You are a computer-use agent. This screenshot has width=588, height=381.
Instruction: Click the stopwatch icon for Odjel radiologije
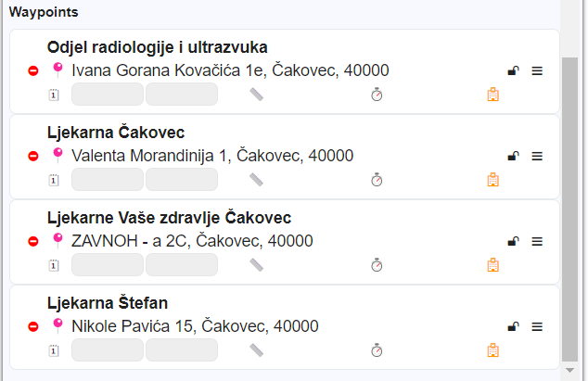(377, 95)
